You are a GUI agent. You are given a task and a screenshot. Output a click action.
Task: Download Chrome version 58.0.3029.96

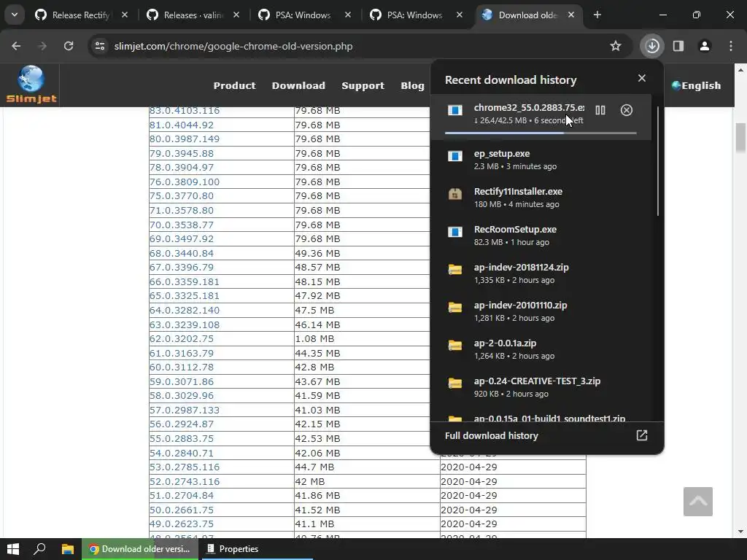[x=182, y=396]
